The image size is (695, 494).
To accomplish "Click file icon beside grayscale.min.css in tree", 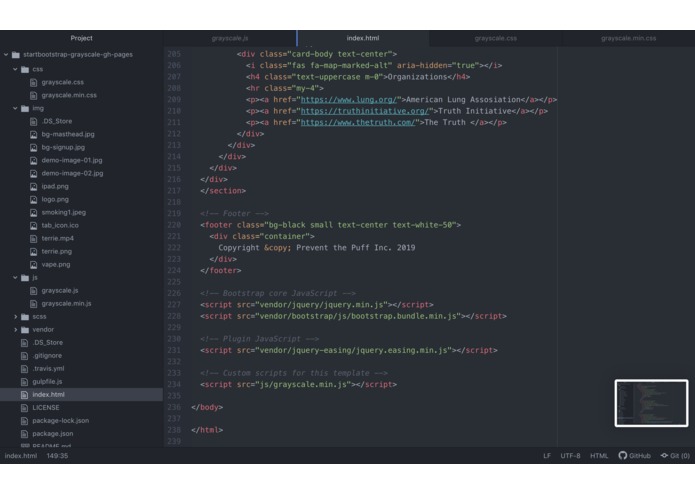I will click(33, 95).
